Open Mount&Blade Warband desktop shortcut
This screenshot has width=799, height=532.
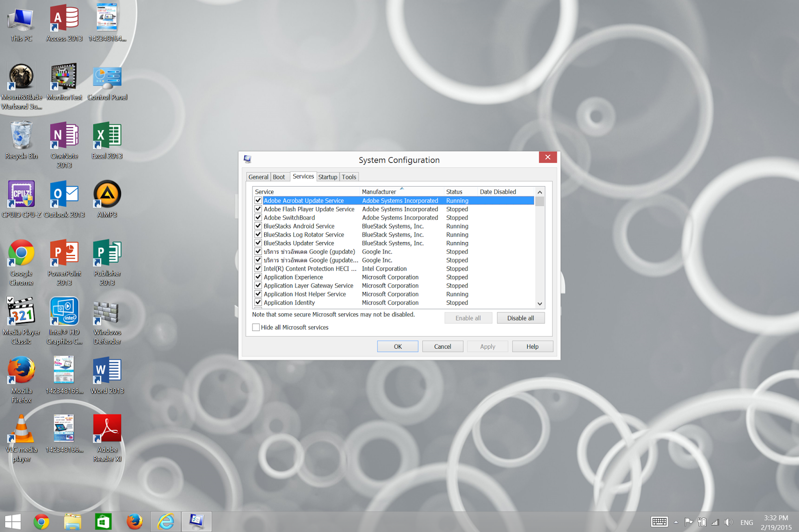(21, 86)
